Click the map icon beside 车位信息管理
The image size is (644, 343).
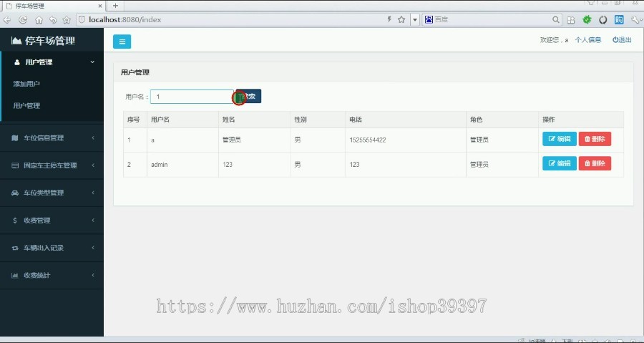coord(15,138)
